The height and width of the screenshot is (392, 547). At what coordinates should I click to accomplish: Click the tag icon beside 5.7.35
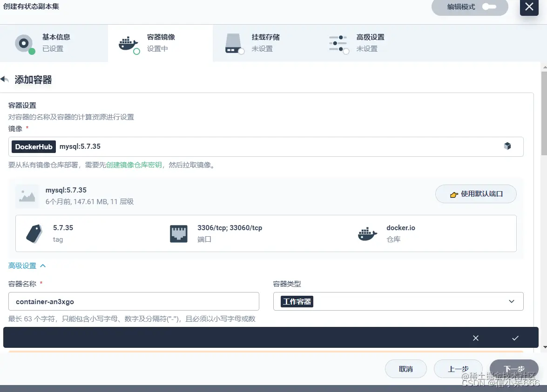34,233
